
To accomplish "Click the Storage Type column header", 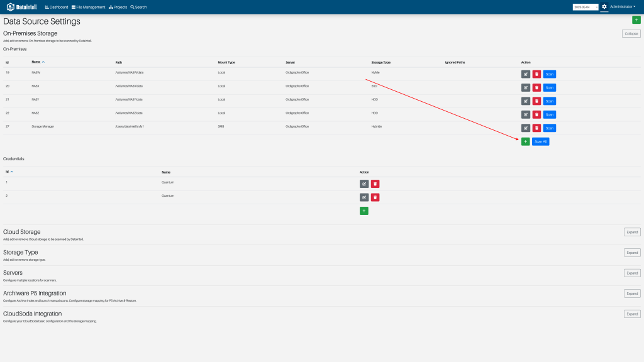I will click(380, 62).
